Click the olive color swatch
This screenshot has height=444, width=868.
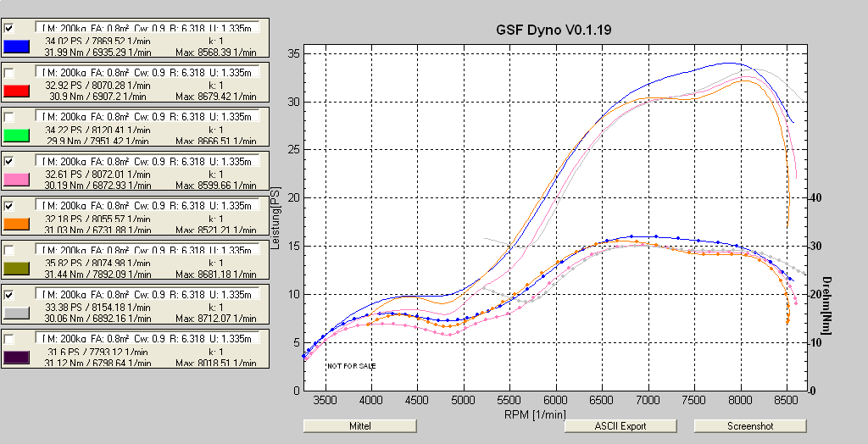click(x=17, y=269)
